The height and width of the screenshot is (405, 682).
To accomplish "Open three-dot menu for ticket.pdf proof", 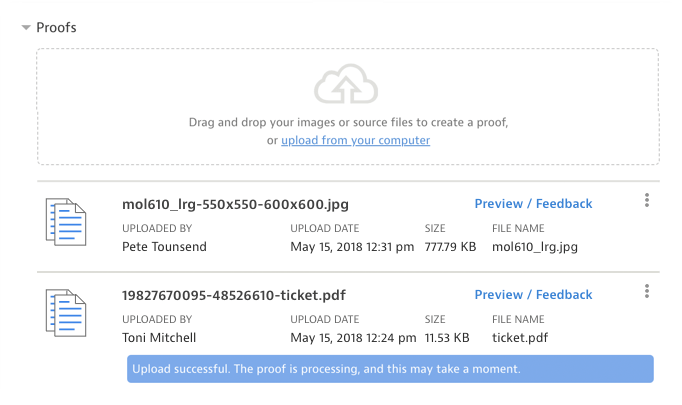I will [647, 291].
